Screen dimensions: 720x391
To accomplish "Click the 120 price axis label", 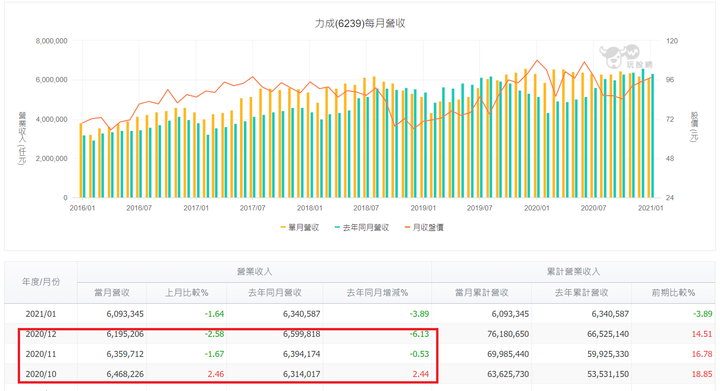I will (x=672, y=41).
